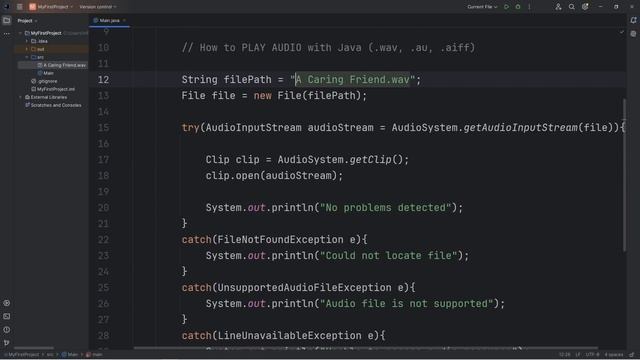Select the Main class in project tree
This screenshot has height=360, width=640.
(x=46, y=73)
